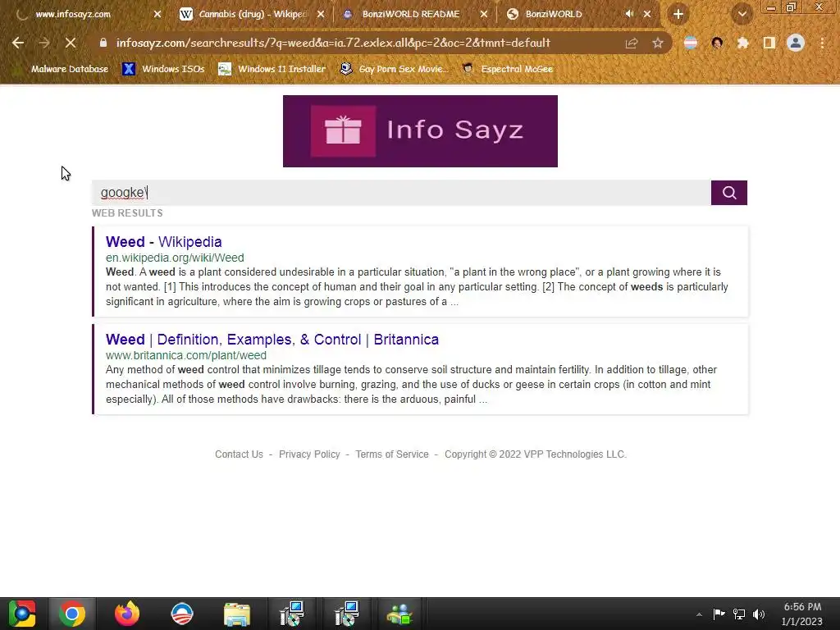Screen dimensions: 840x630
Task: Open Terms of Service footer link
Action: click(x=392, y=454)
